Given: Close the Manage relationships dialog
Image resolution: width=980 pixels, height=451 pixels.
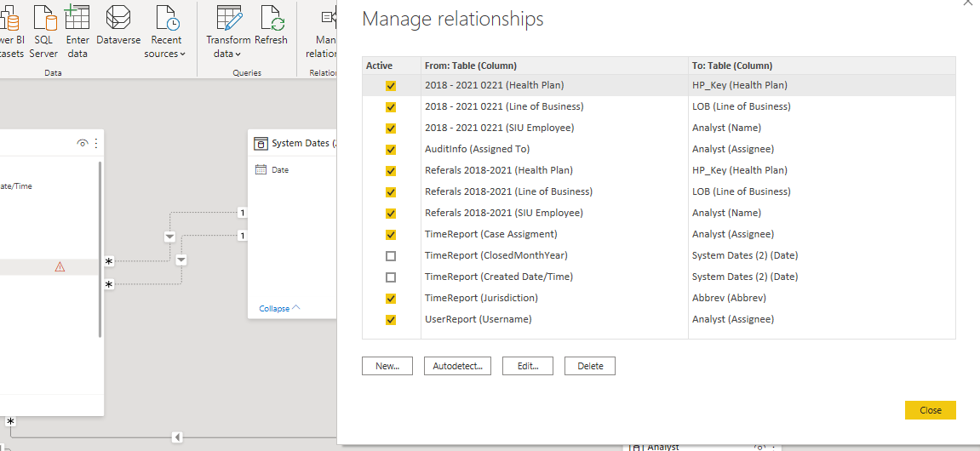Looking at the screenshot, I should pos(930,410).
